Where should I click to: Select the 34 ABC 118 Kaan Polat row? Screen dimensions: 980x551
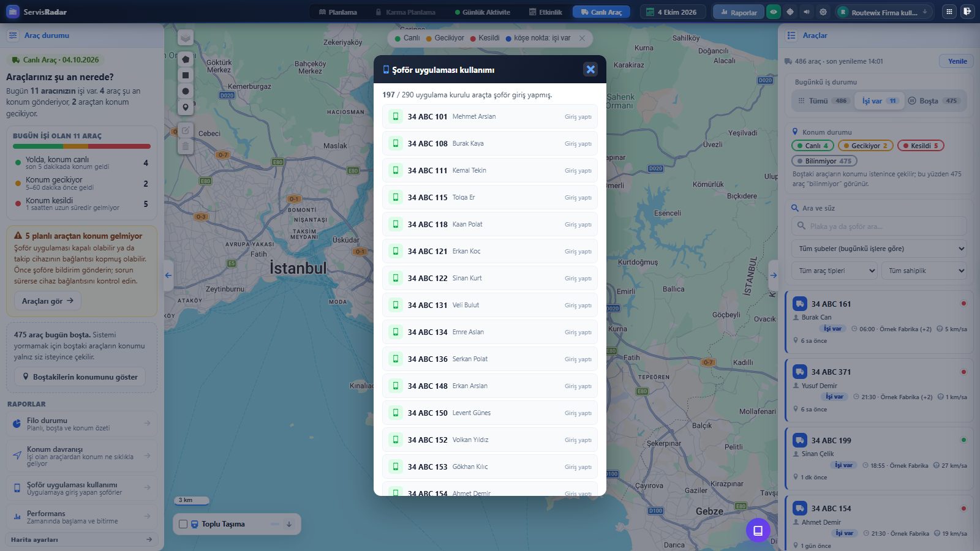click(490, 224)
